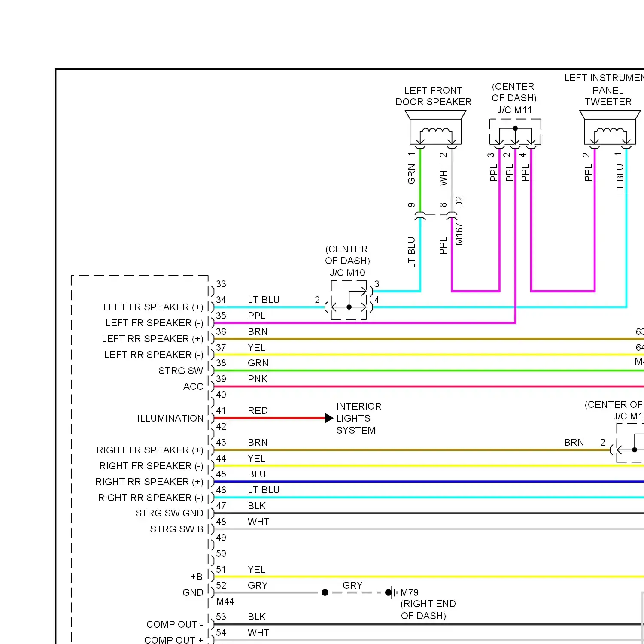Click the 'INTERIOR LIGHTS SYSTEM' reference text
Screen dimensions: 644x644
tap(358, 418)
